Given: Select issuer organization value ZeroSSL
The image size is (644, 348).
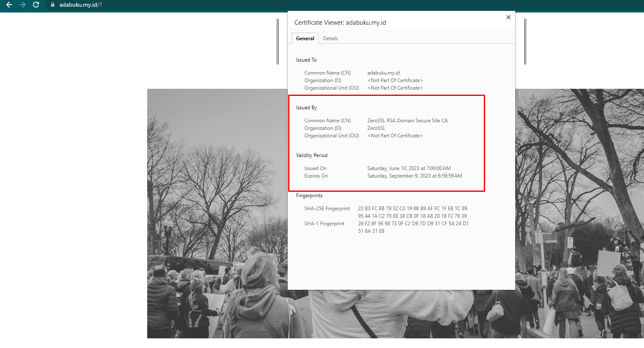Looking at the screenshot, I should 376,128.
